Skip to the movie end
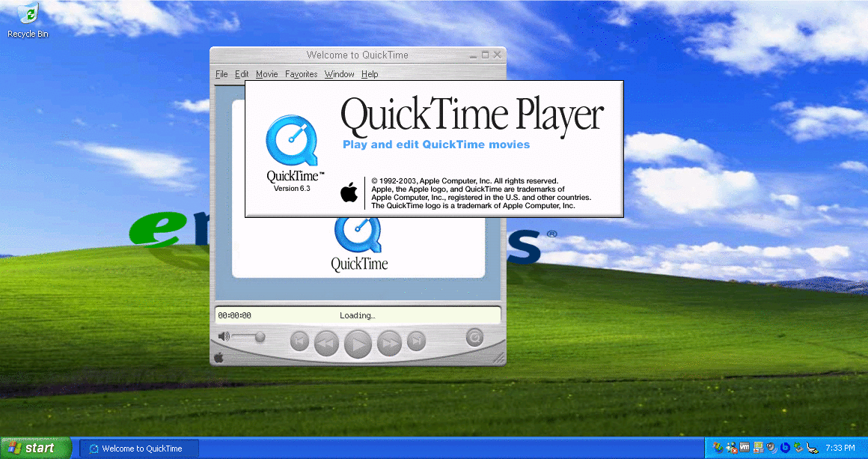The image size is (868, 459). coord(416,341)
